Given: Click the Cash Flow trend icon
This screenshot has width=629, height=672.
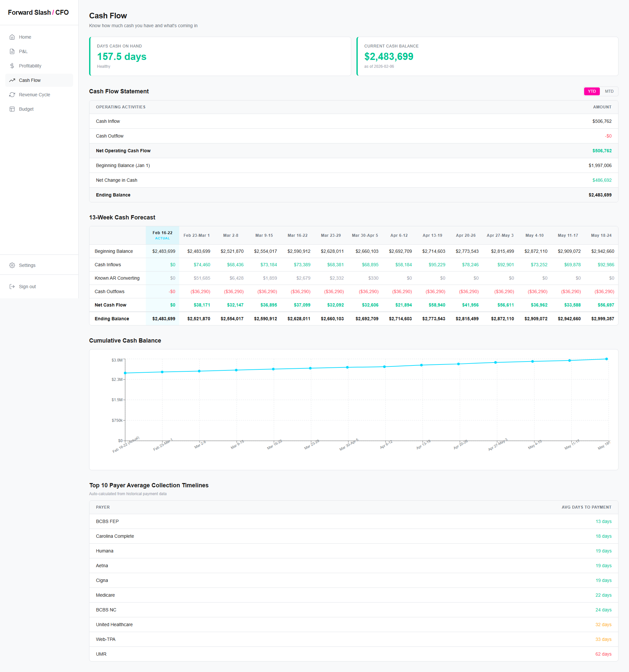Looking at the screenshot, I should point(12,80).
